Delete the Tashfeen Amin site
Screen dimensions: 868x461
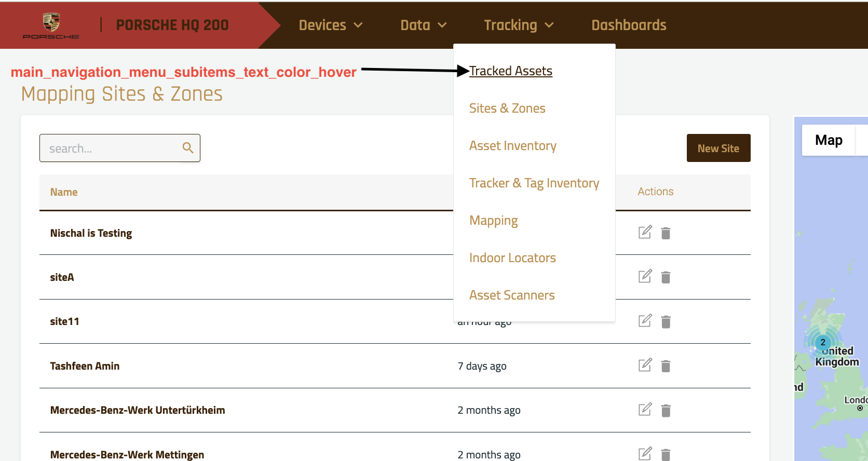tap(666, 366)
